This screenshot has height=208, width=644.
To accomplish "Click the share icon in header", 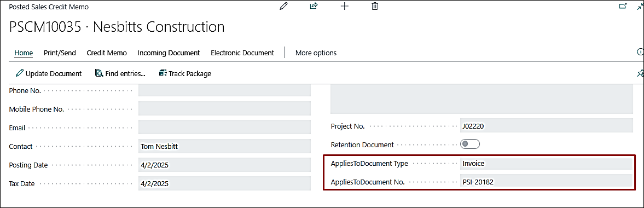I will point(314,6).
